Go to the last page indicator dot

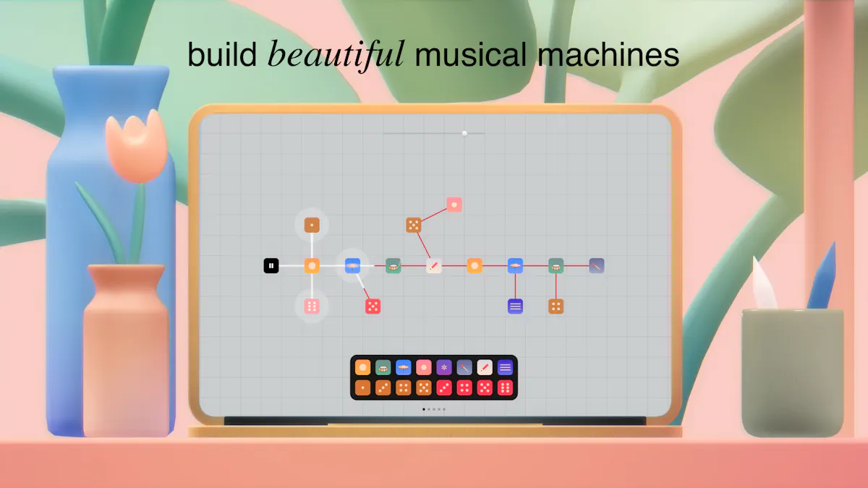(444, 409)
